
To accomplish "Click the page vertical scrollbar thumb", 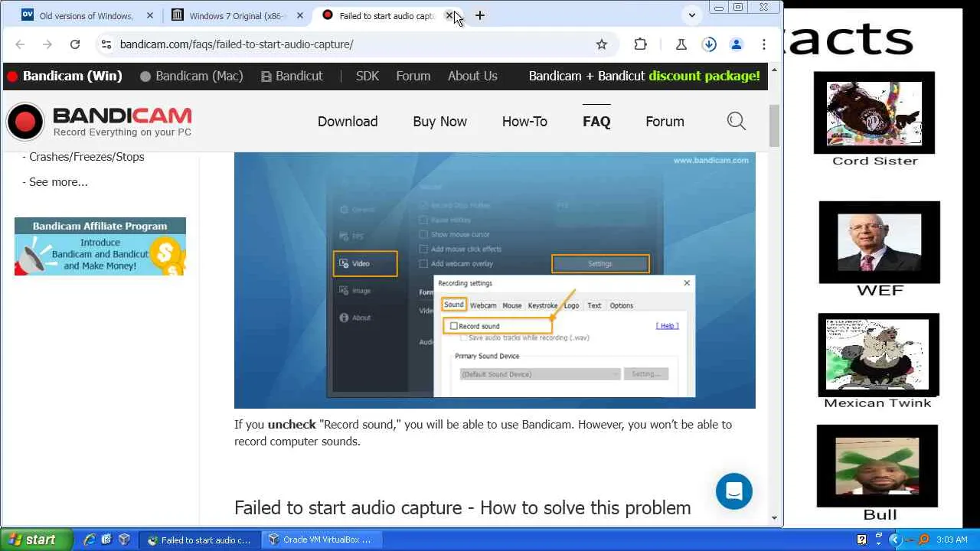I will 774,126.
